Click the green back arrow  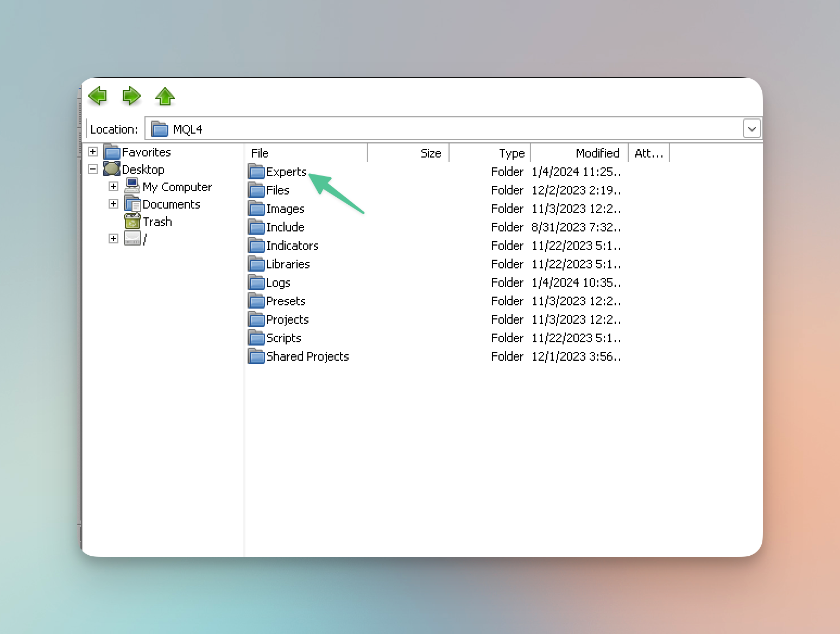[x=98, y=96]
